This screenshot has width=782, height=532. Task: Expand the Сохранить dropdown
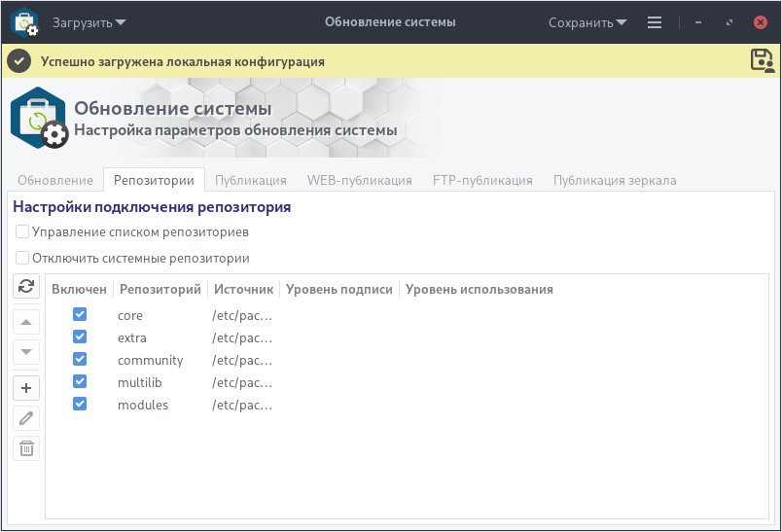pyautogui.click(x=587, y=23)
